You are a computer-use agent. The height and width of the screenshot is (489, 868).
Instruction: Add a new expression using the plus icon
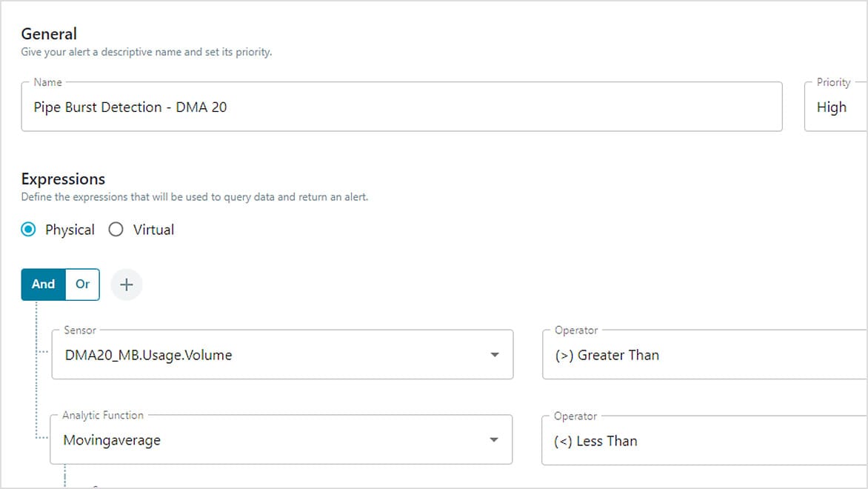click(126, 285)
